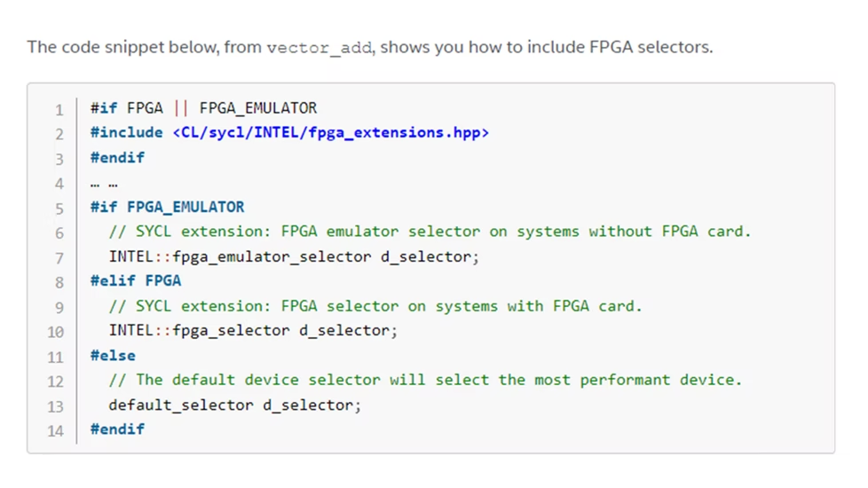Click the #elif FPGA directive
The image size is (868, 488).
[136, 281]
